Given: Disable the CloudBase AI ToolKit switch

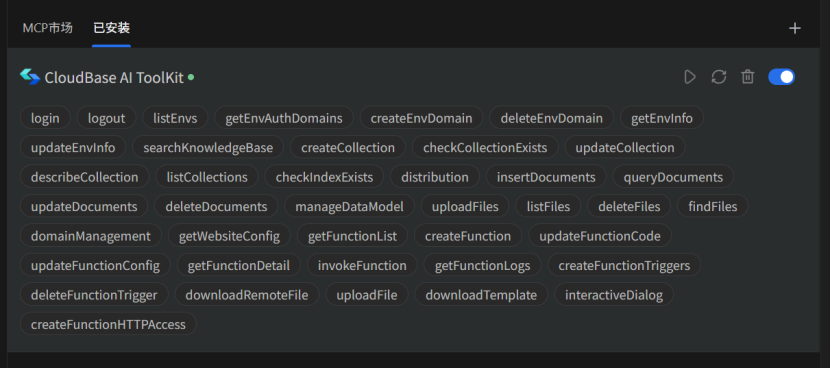Looking at the screenshot, I should pos(781,77).
